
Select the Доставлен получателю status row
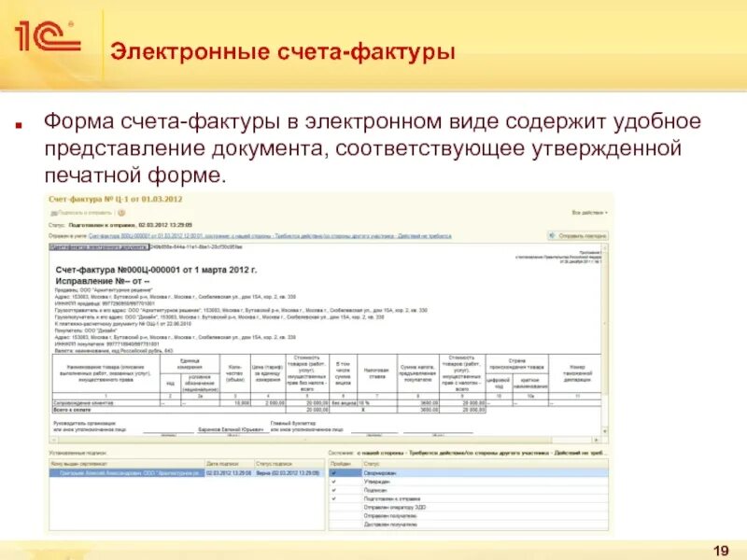469,525
